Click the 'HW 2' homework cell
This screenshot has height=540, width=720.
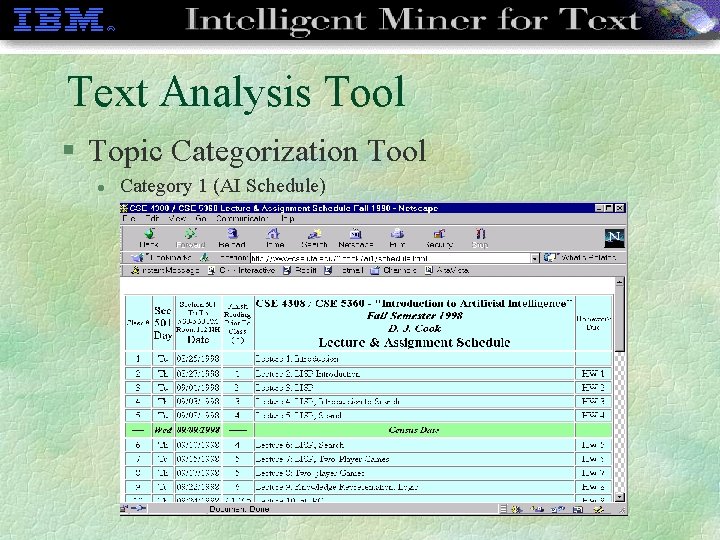click(x=593, y=387)
